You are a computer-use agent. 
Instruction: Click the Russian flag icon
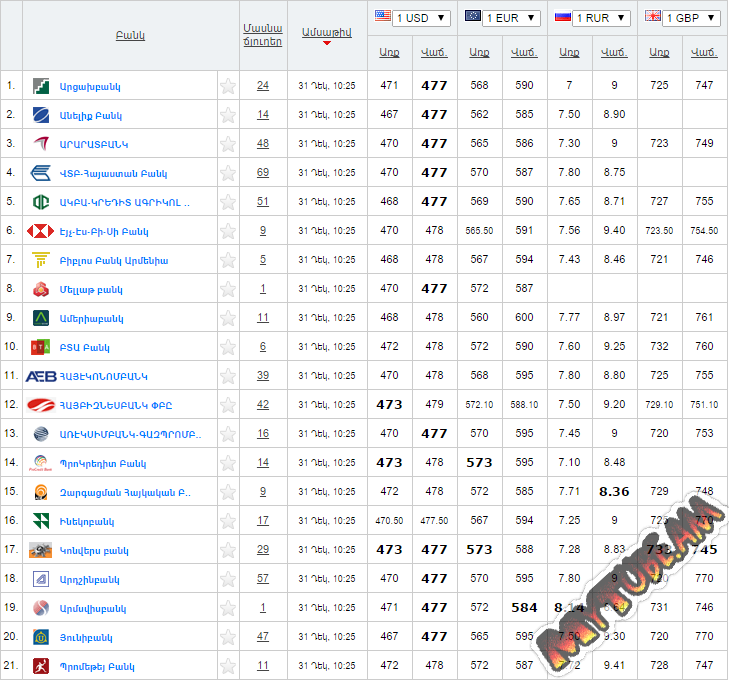563,17
